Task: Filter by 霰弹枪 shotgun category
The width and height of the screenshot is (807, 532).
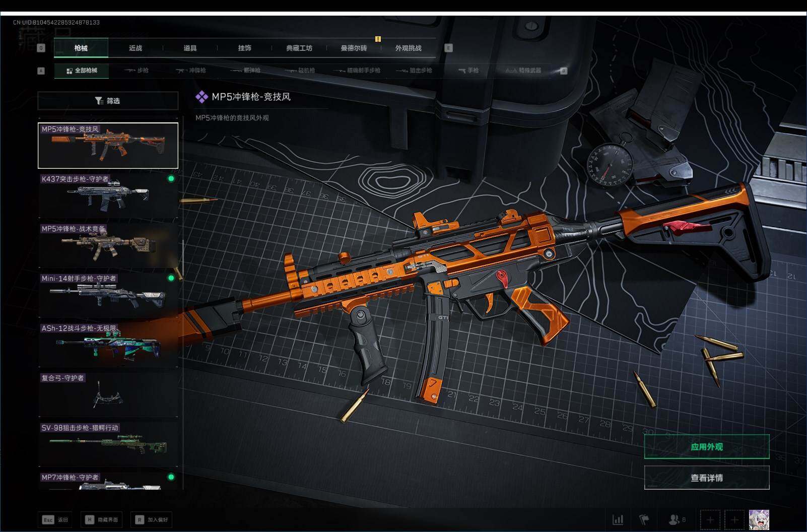Action: pyautogui.click(x=245, y=71)
